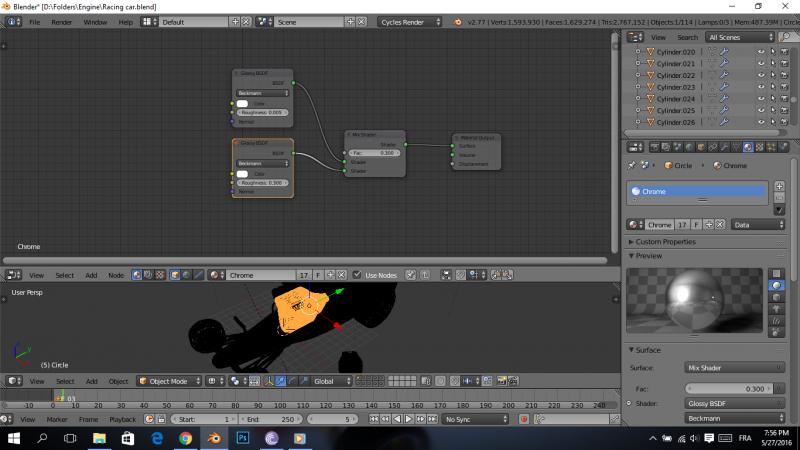
Task: Hide Cylinder.021 using its eye icon
Action: (761, 63)
